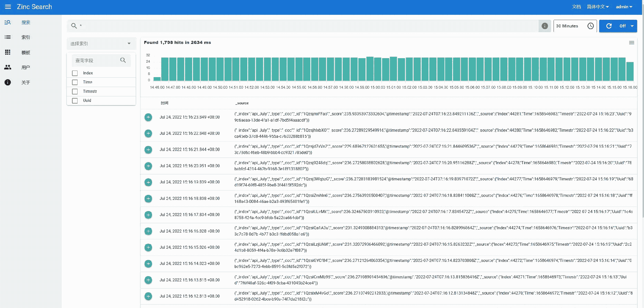
Task: Click the info icon near time range
Action: coord(545,26)
